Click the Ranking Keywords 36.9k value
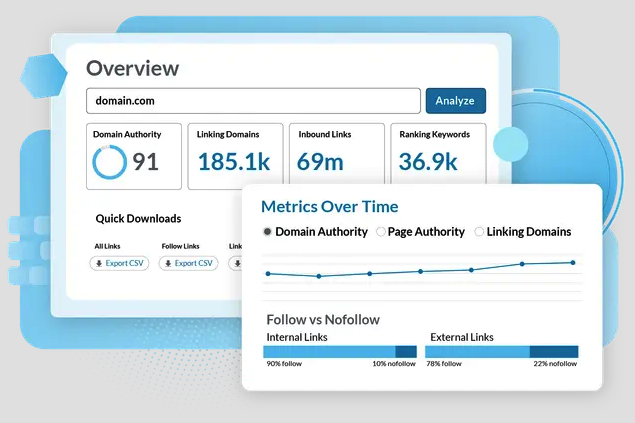Image resolution: width=635 pixels, height=423 pixels. (428, 162)
